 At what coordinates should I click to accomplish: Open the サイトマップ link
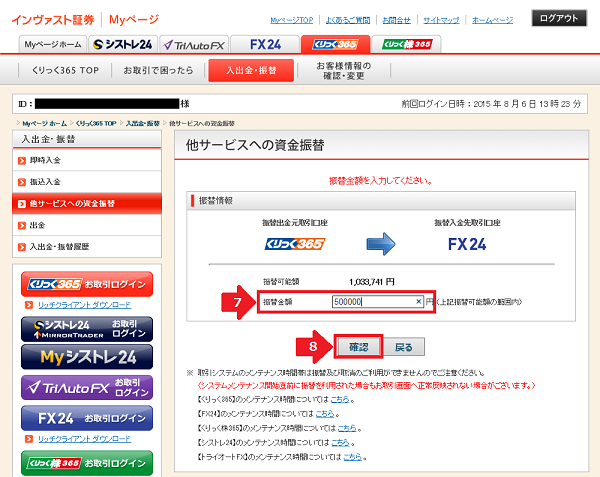click(x=441, y=20)
